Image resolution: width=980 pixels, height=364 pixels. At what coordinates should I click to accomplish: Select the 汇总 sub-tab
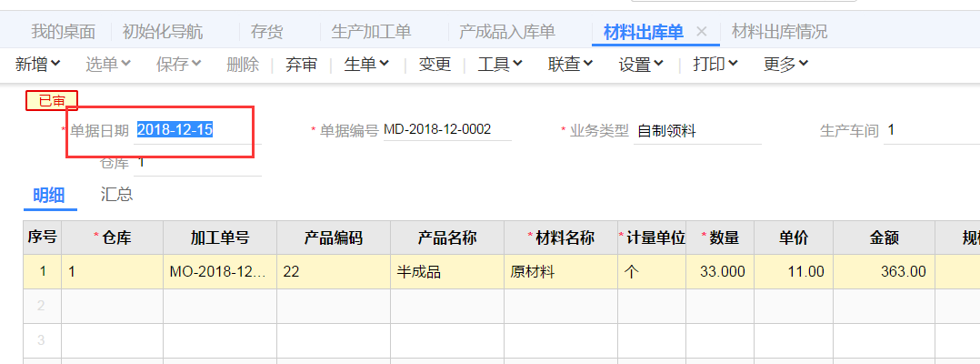point(116,194)
